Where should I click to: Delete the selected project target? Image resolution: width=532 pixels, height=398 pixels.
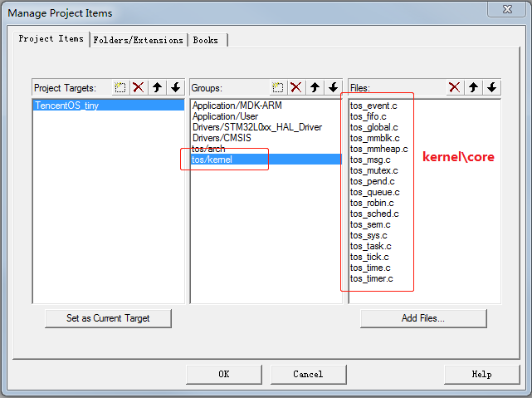pyautogui.click(x=139, y=87)
